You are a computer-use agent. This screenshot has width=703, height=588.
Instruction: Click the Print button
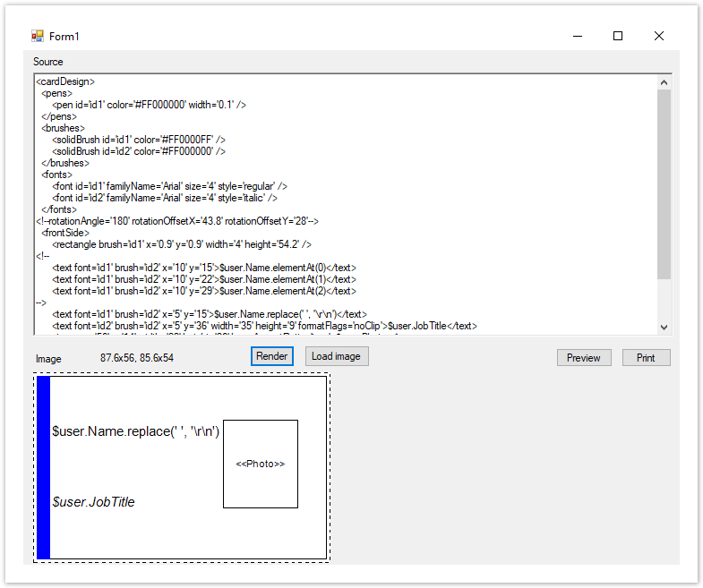tap(646, 358)
